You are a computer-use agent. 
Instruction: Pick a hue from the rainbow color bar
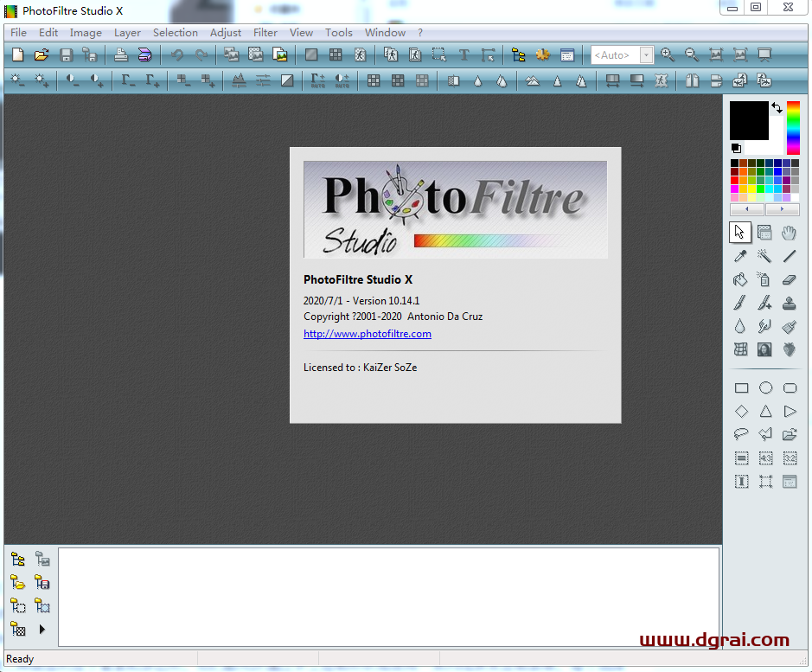(793, 127)
